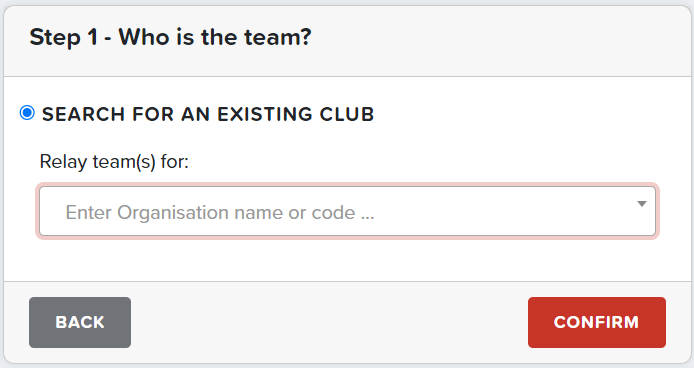Go back to the previous step
The height and width of the screenshot is (368, 694).
tap(80, 322)
